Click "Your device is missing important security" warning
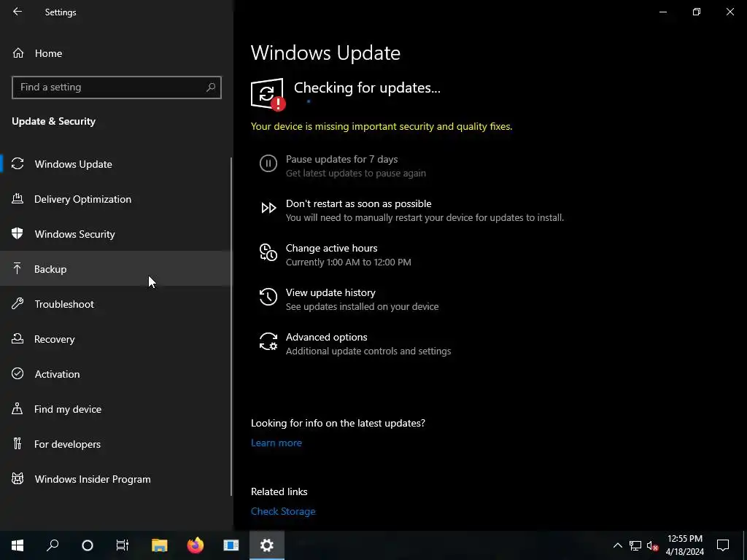747x560 pixels. coord(382,126)
